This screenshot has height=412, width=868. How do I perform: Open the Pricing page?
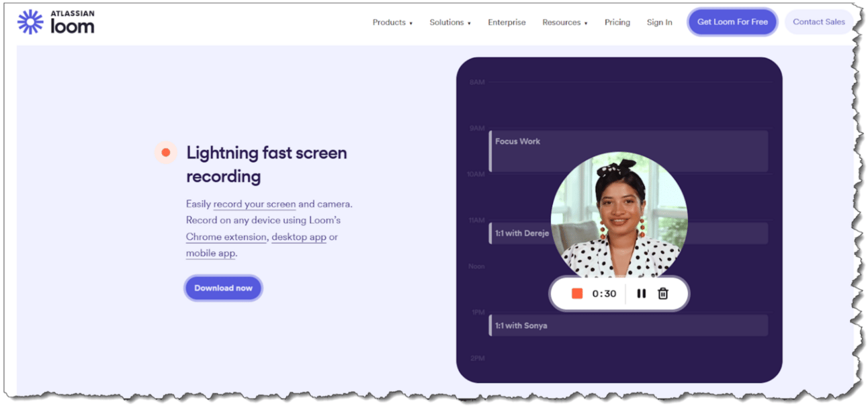617,22
